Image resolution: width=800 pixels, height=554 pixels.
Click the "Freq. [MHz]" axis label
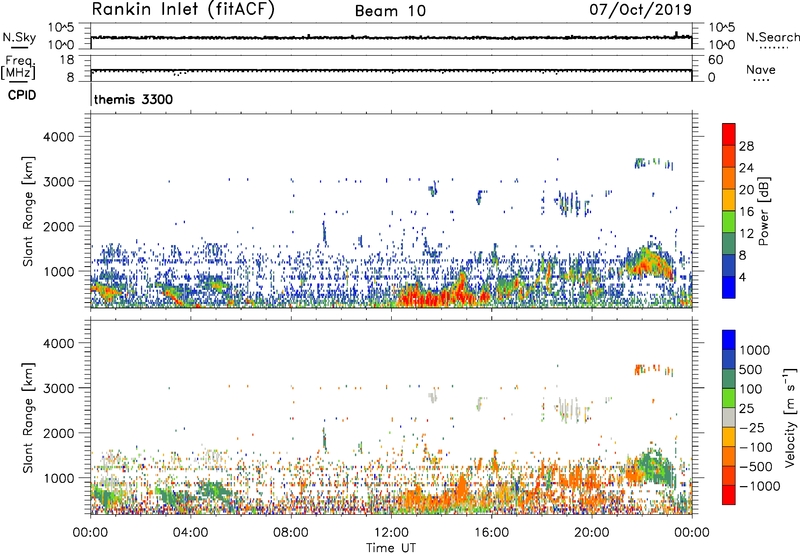coord(18,68)
